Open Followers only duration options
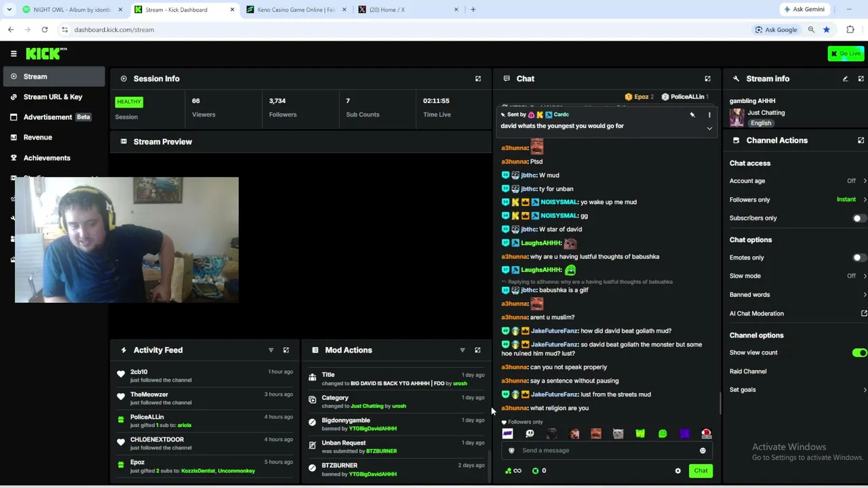 pos(797,200)
